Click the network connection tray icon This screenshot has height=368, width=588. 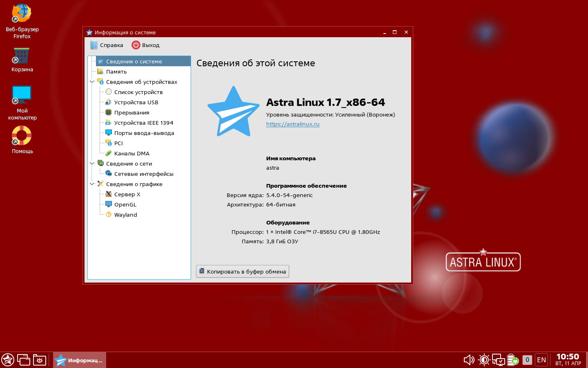point(498,360)
